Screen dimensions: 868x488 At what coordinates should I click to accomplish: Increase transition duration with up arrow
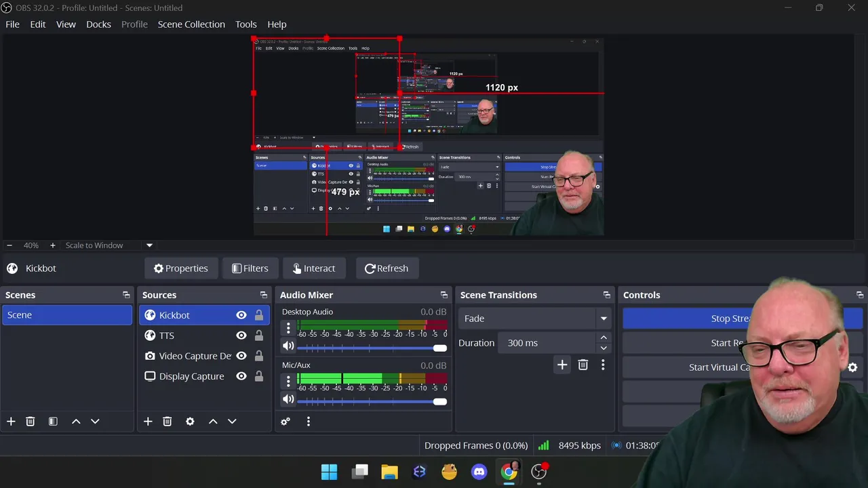pos(604,338)
